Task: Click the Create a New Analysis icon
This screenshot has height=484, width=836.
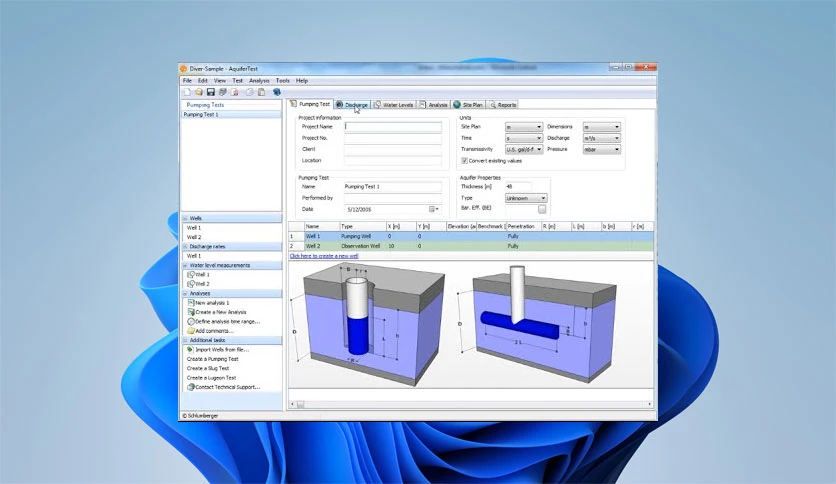Action: tap(191, 312)
